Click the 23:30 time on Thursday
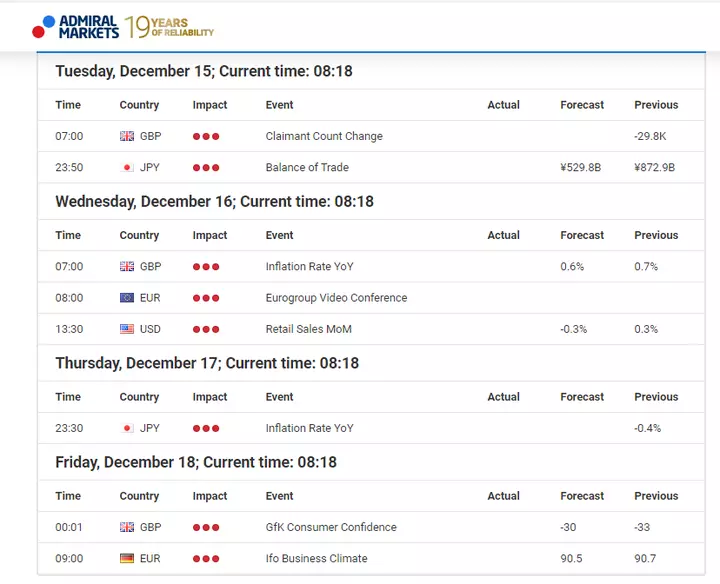 coord(69,428)
